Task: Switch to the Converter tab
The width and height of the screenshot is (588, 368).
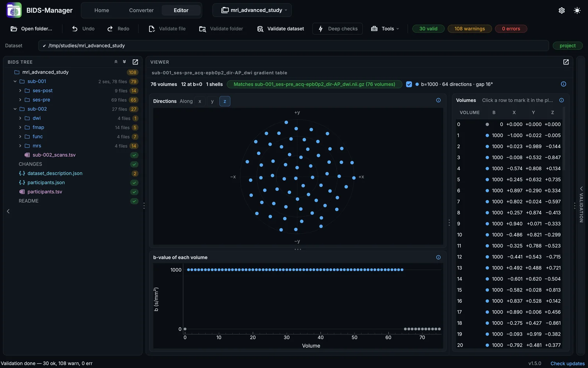Action: (x=141, y=10)
